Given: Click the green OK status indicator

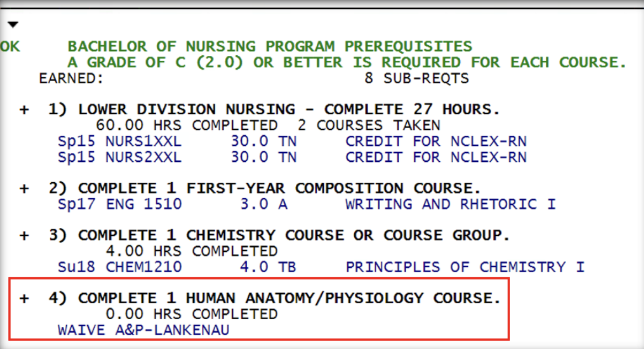Looking at the screenshot, I should 9,46.
